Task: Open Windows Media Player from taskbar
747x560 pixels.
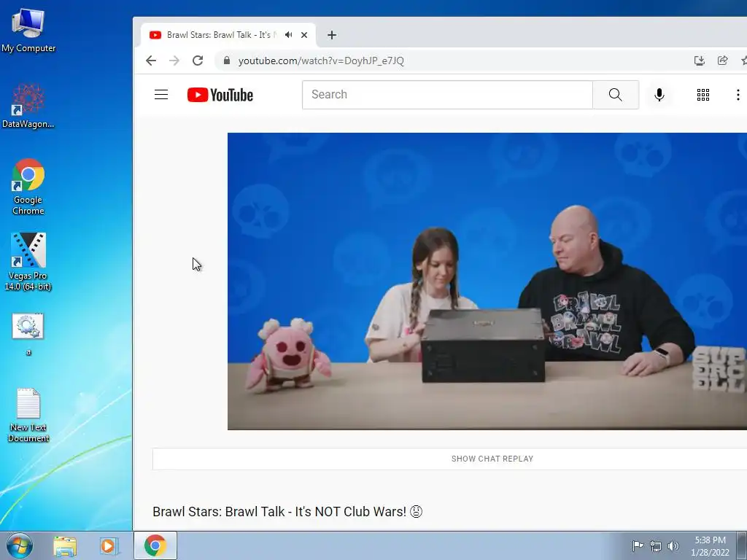Action: pos(109,546)
